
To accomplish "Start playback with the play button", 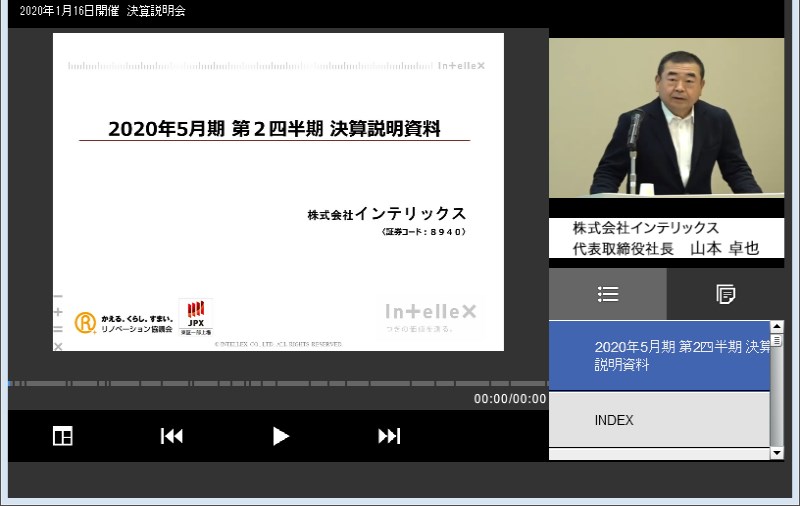I will pos(281,436).
